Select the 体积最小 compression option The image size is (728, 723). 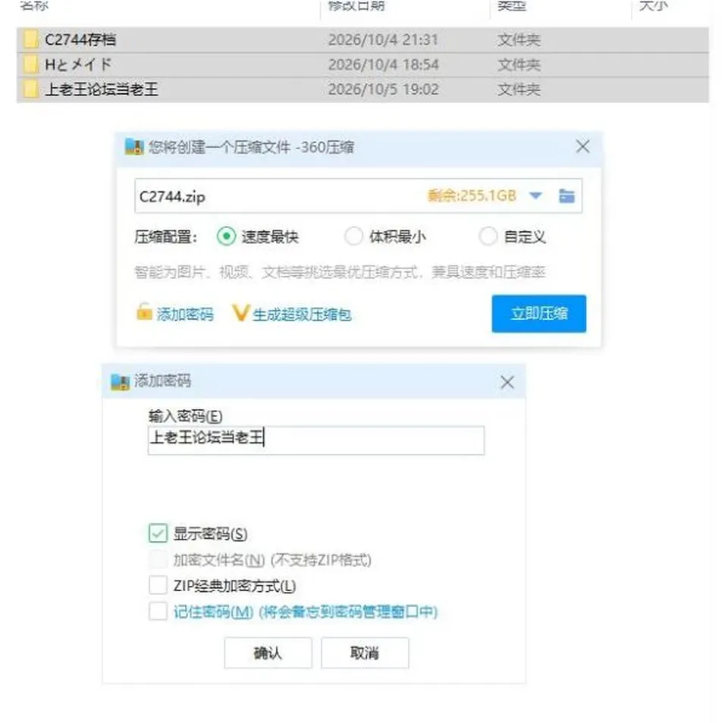coord(353,236)
